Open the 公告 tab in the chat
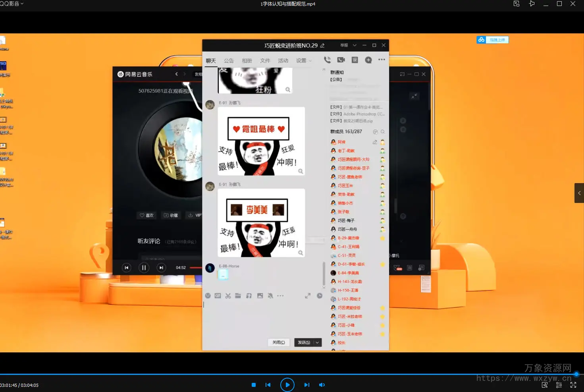The height and width of the screenshot is (392, 584). [x=229, y=61]
